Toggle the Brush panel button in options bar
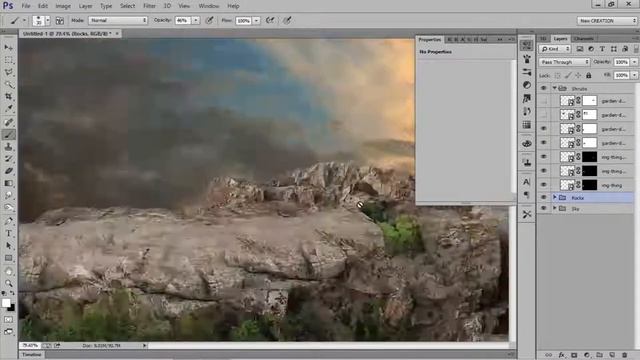The height and width of the screenshot is (360, 640). coord(60,20)
